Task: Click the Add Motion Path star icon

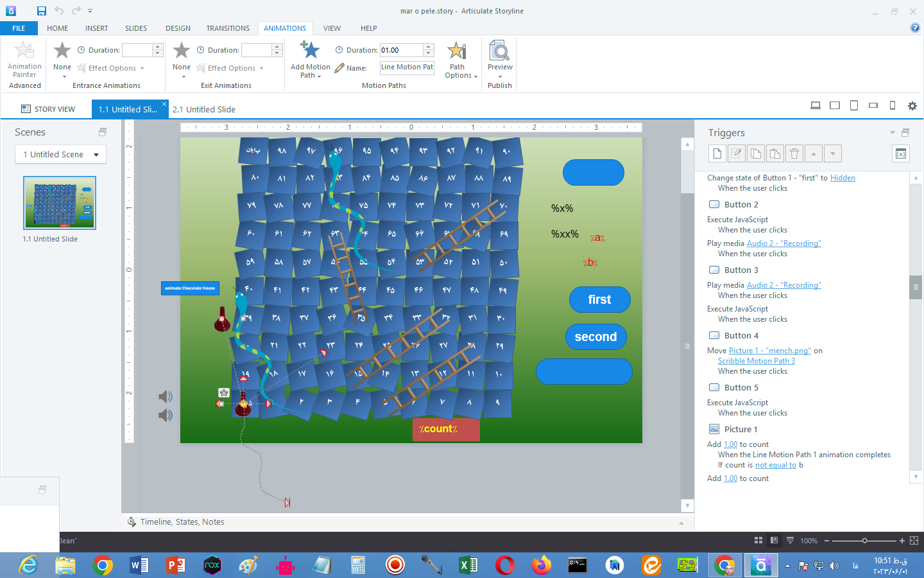Action: [x=310, y=50]
